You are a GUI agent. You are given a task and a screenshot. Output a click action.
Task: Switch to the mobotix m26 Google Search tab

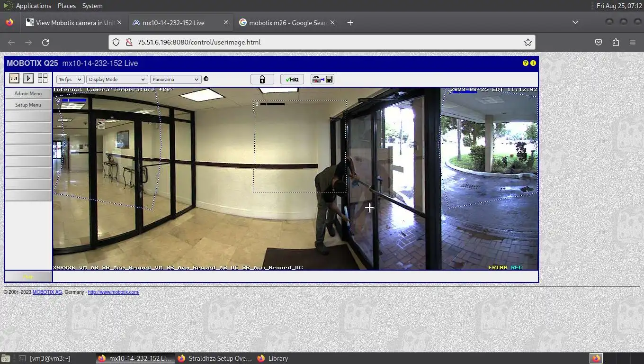point(288,22)
